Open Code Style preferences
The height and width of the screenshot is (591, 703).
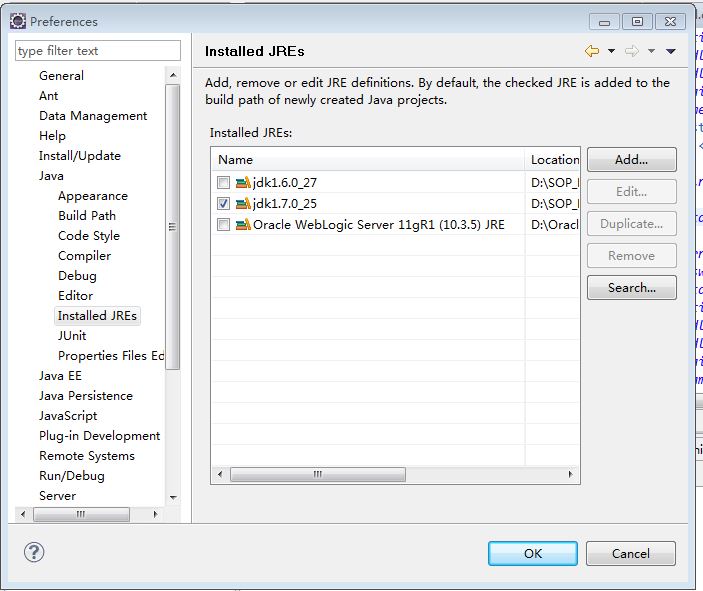click(89, 236)
